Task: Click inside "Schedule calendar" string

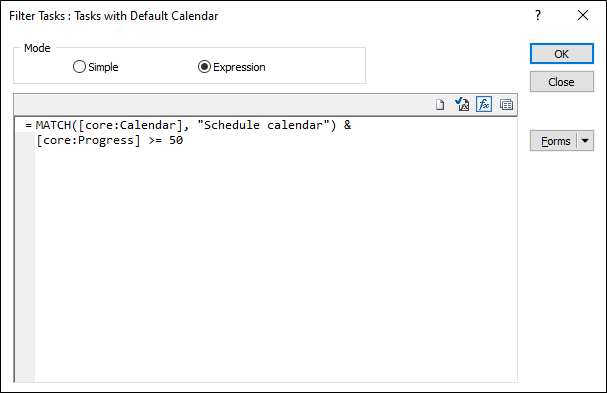Action: tap(263, 125)
